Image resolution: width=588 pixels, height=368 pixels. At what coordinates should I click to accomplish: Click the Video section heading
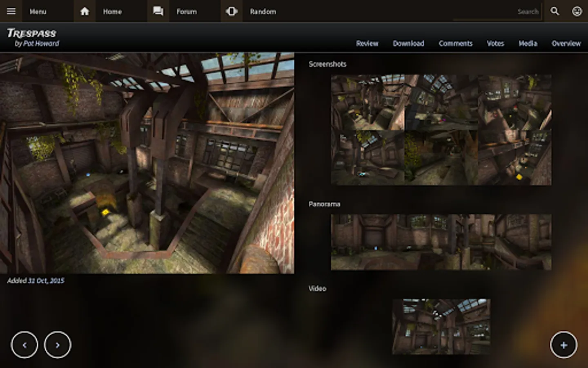point(317,289)
